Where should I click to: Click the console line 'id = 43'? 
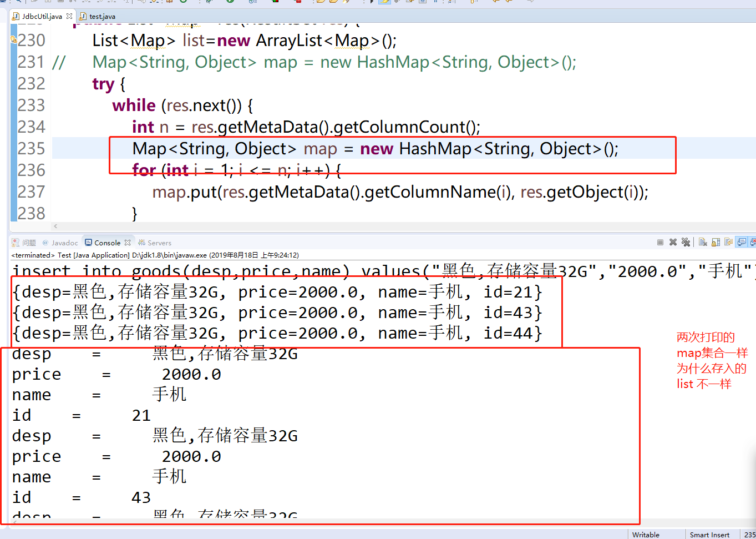82,497
